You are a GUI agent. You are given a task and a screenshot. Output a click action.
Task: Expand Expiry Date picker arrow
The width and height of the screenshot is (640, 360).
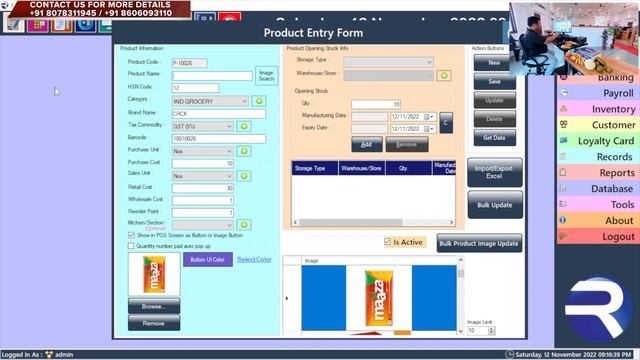click(x=432, y=129)
